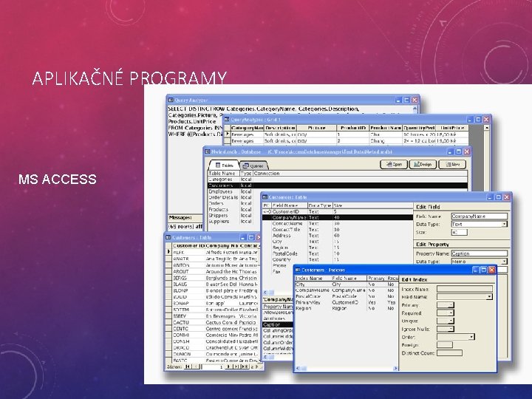Select the Region index row

tap(346, 308)
